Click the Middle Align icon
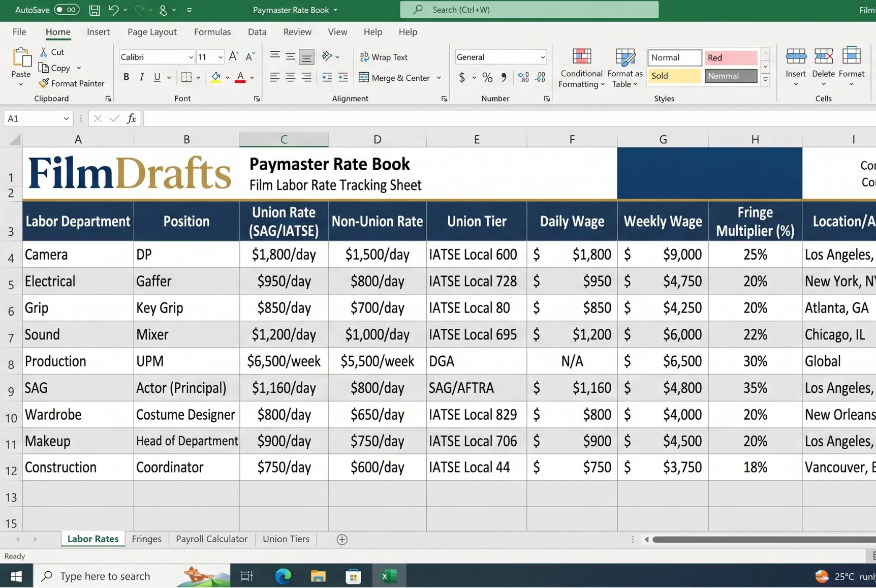This screenshot has height=588, width=876. coord(290,56)
